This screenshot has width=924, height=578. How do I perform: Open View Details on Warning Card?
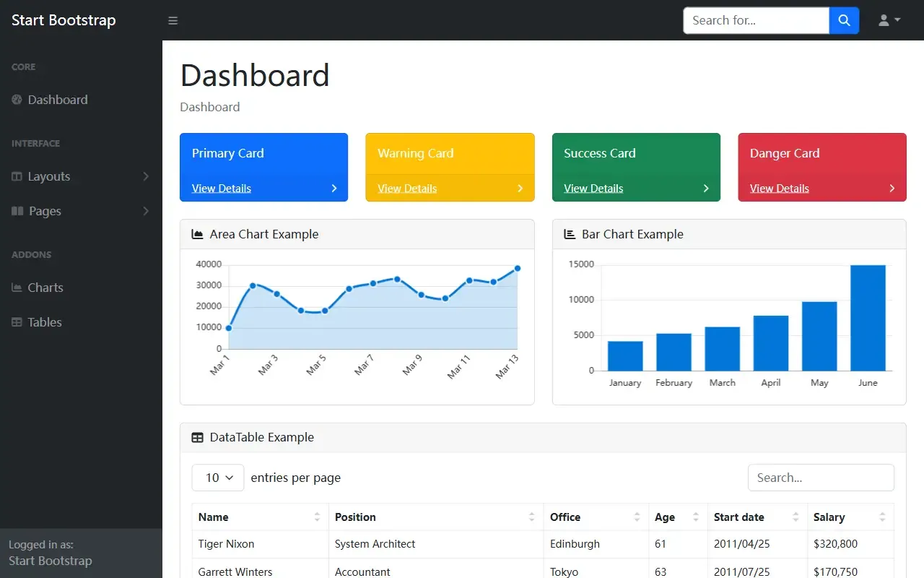click(x=407, y=189)
